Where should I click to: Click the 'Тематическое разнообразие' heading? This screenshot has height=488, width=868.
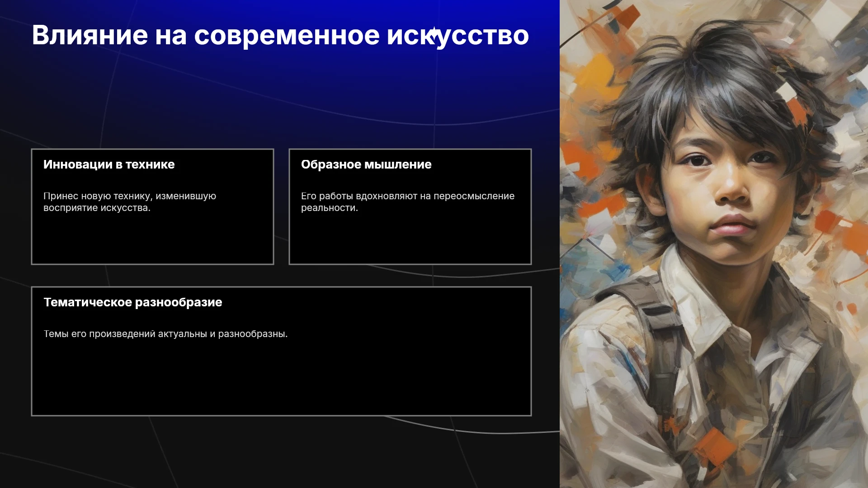click(x=133, y=302)
